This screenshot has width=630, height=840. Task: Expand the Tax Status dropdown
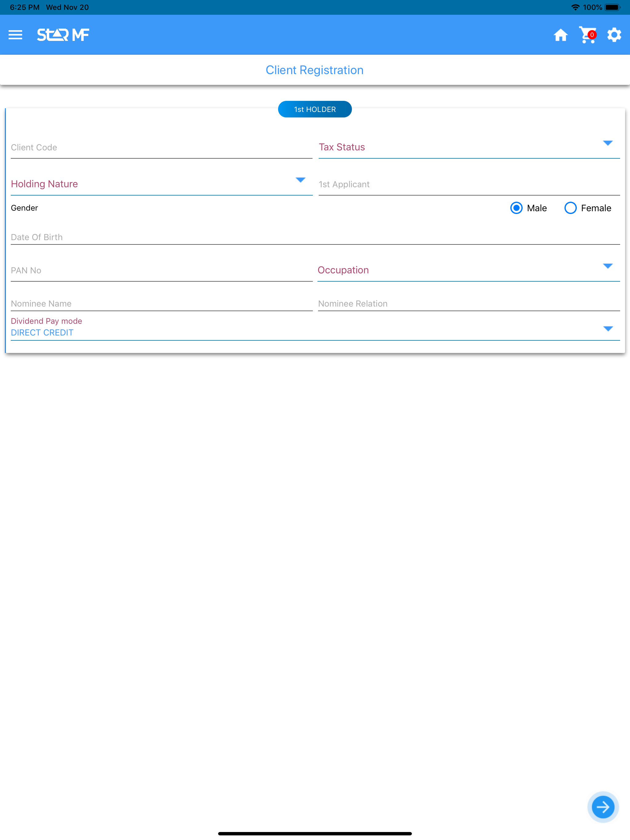click(x=469, y=147)
